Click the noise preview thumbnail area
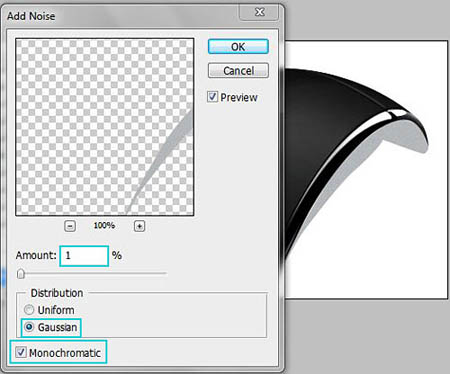This screenshot has width=450, height=374. 105,127
